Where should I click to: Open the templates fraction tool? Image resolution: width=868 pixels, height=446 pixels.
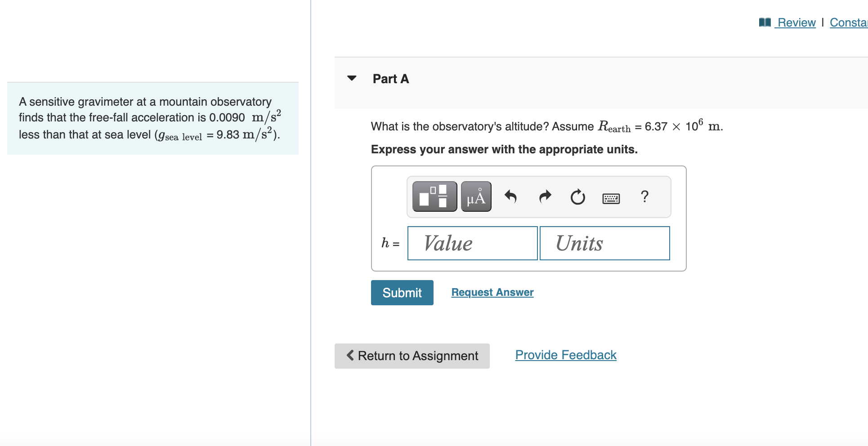point(434,196)
